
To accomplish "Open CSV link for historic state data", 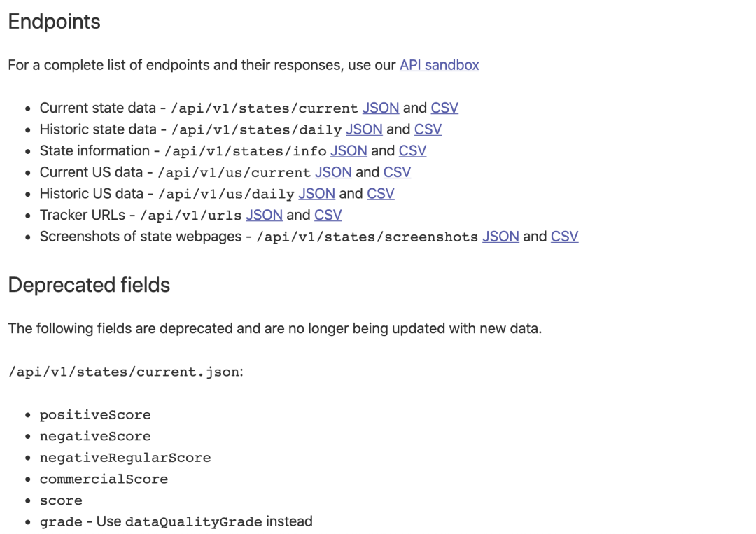I will 428,129.
